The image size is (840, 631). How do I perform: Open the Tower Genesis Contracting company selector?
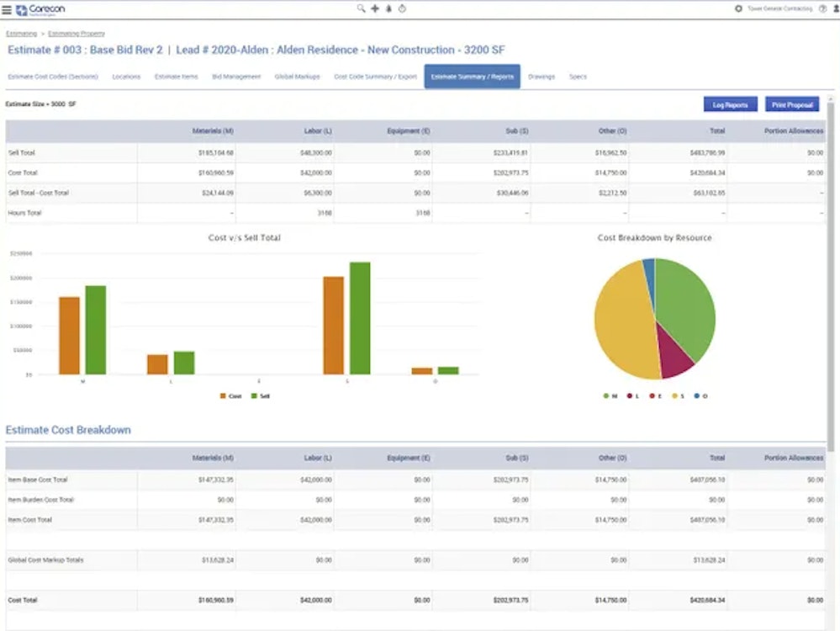(779, 8)
